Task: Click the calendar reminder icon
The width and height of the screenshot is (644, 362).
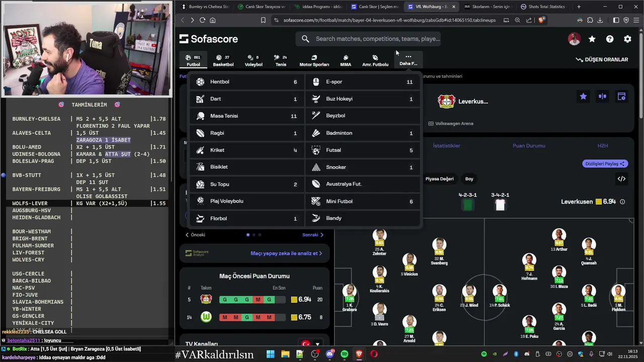Action: click(x=621, y=97)
